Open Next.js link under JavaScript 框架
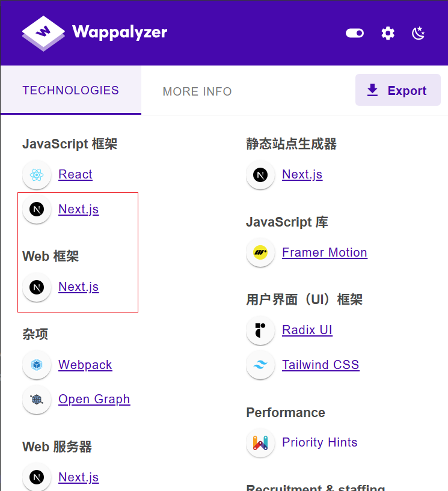The width and height of the screenshot is (448, 491). coord(78,209)
